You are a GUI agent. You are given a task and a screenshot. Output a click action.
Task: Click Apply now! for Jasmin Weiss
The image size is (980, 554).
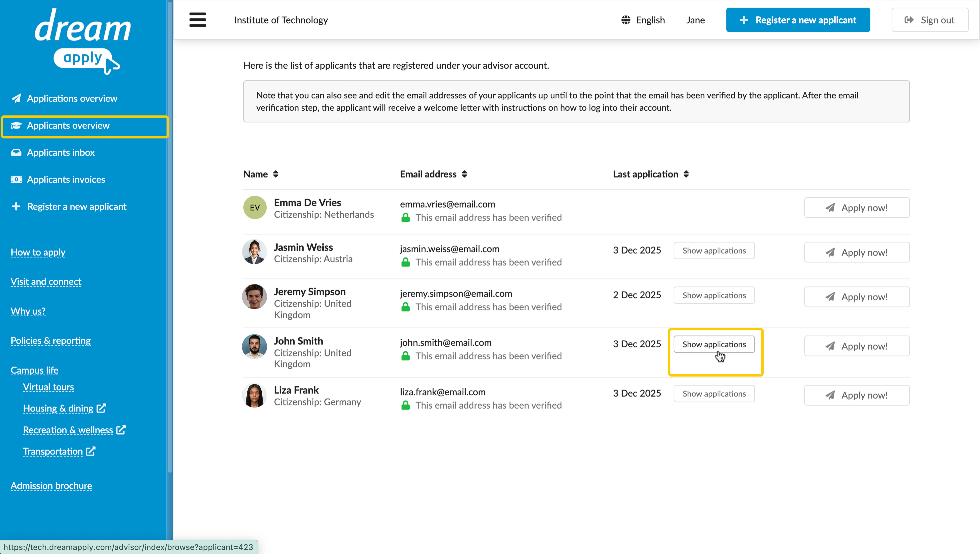point(857,252)
